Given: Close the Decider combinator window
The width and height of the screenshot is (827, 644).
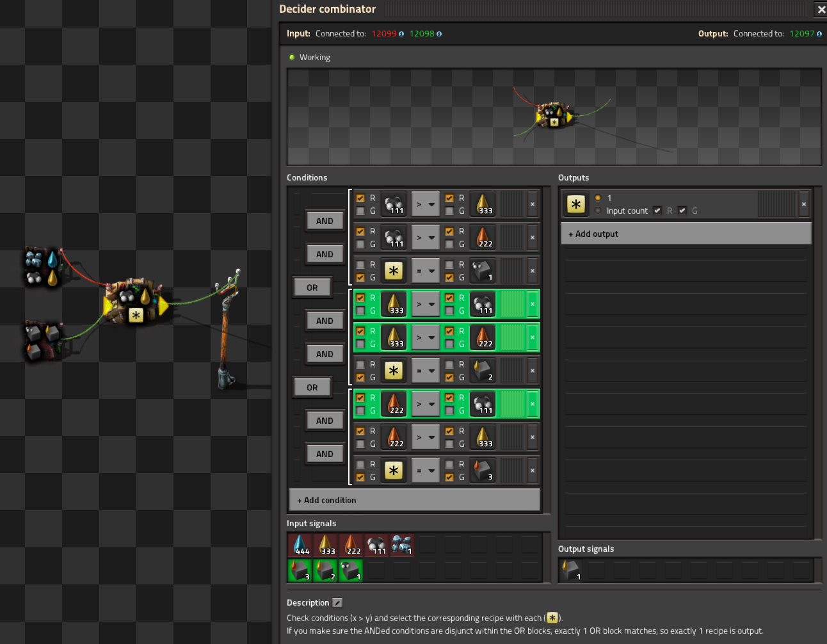Looking at the screenshot, I should [x=821, y=10].
